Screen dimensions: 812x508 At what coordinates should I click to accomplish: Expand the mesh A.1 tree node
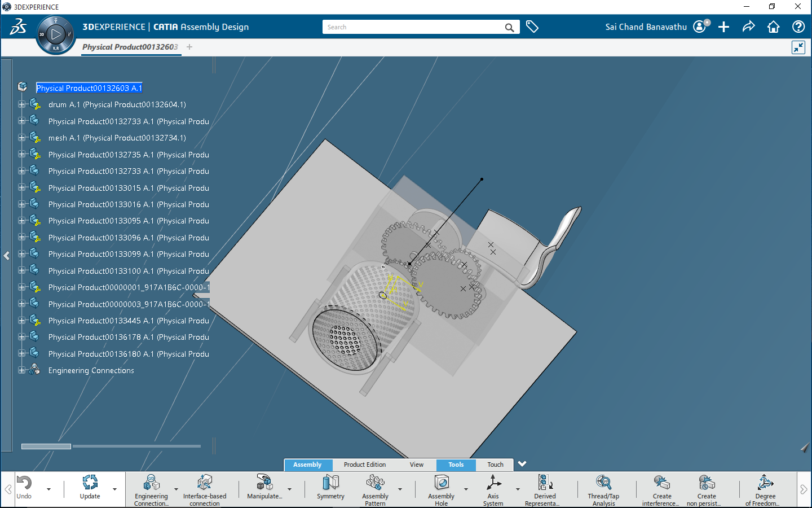21,138
